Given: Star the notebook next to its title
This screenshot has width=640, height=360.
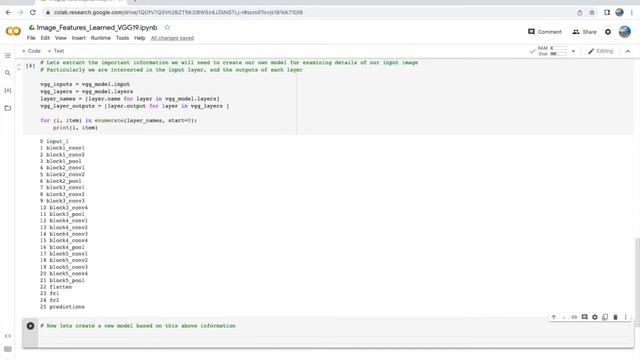Looking at the screenshot, I should point(167,27).
